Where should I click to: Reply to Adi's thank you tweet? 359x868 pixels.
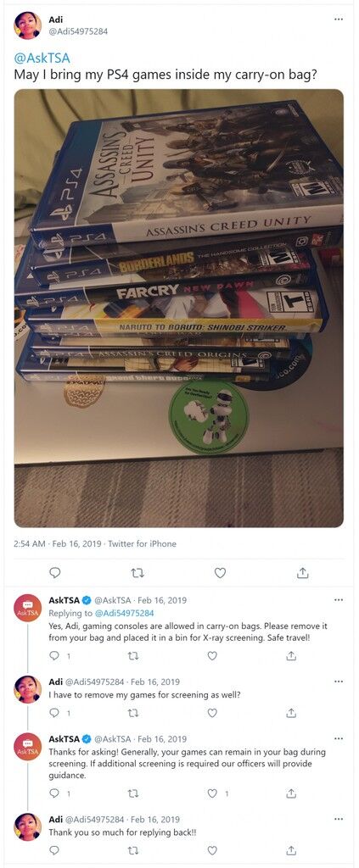pyautogui.click(x=54, y=849)
